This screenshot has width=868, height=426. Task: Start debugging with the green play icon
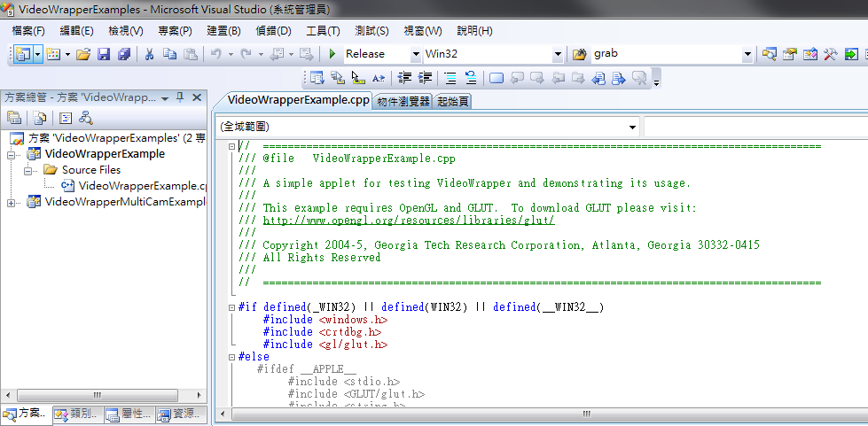(332, 54)
